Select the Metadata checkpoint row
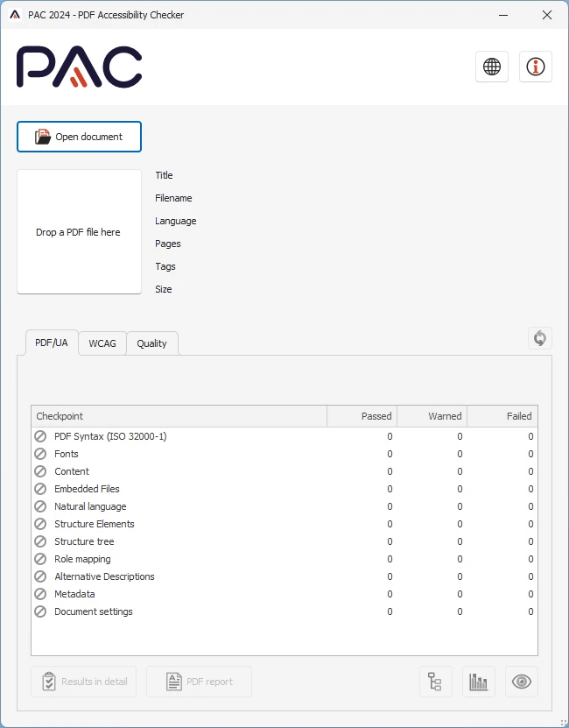 coord(284,594)
